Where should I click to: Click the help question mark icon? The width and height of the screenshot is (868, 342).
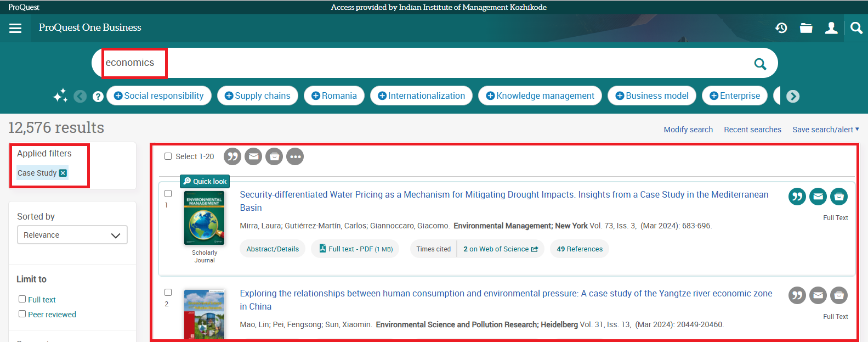pyautogui.click(x=98, y=97)
